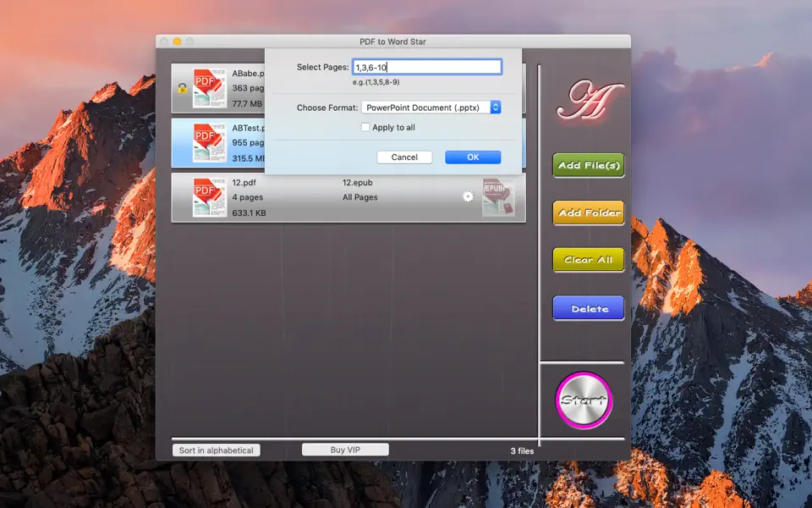Screen dimensions: 812x508
Task: Cancel the page selection dialog
Action: pyautogui.click(x=404, y=157)
